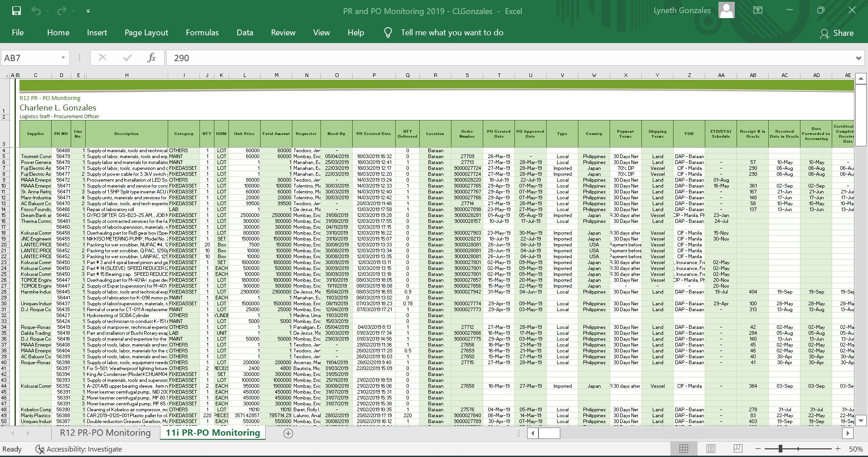Click next sheet navigation arrow
The height and width of the screenshot is (457, 868).
click(x=28, y=433)
